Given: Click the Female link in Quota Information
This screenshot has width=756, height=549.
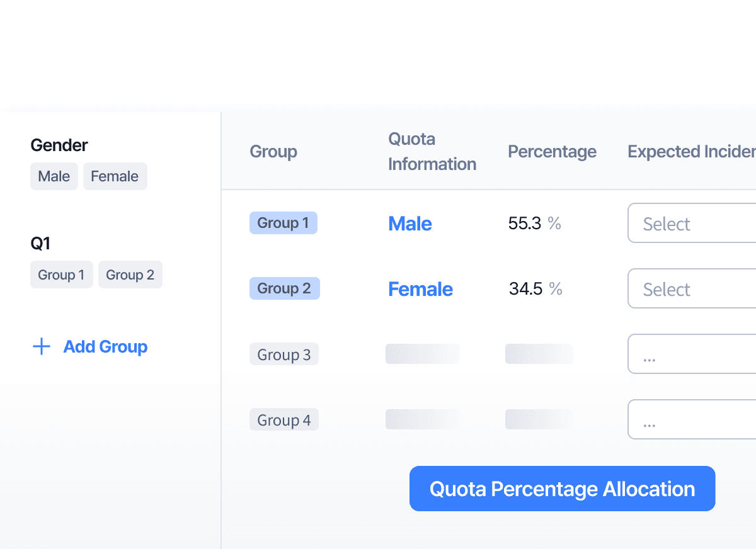Looking at the screenshot, I should pyautogui.click(x=420, y=289).
